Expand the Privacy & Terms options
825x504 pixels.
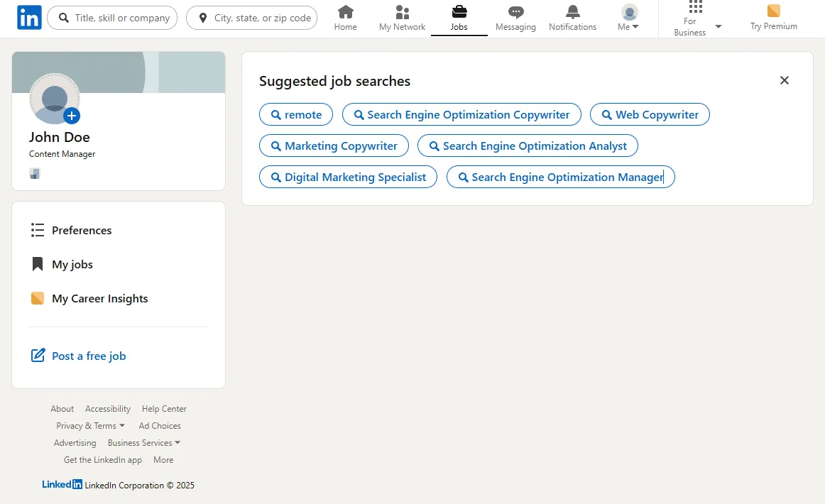coord(90,425)
